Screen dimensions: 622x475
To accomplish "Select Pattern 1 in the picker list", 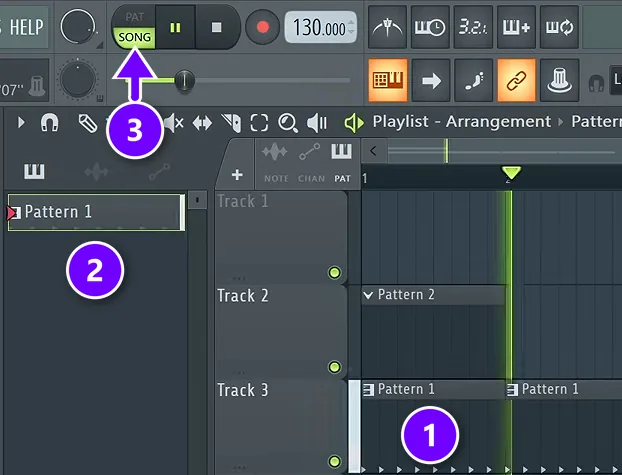I will click(x=96, y=212).
